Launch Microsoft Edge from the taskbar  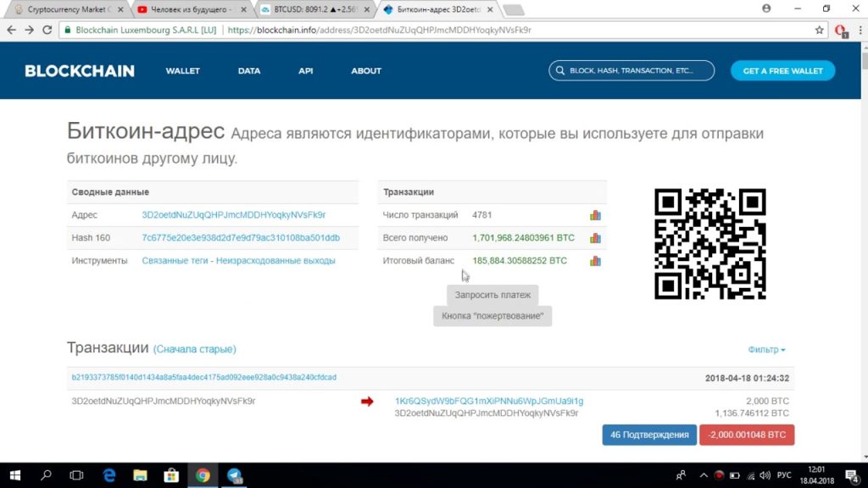(x=109, y=475)
